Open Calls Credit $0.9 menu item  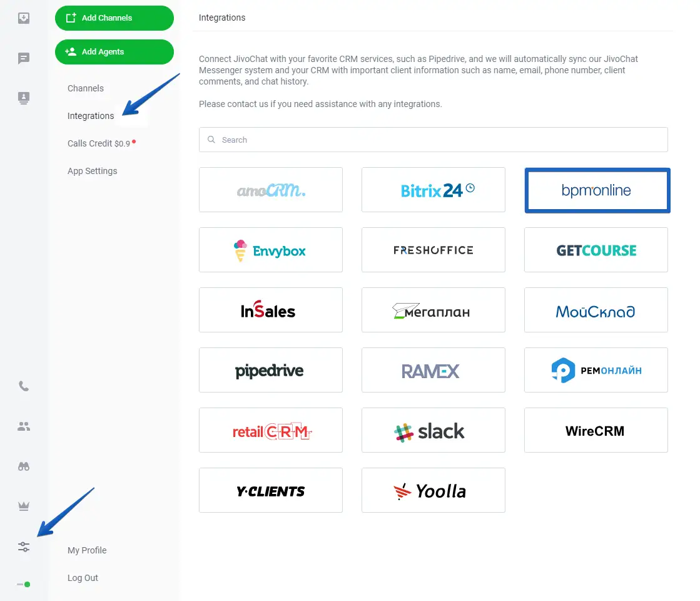tap(99, 143)
